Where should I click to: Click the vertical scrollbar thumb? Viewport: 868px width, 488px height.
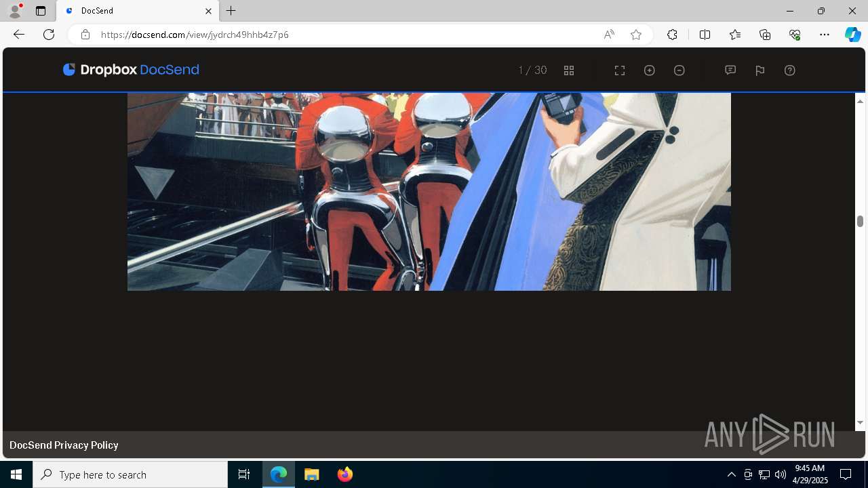(x=860, y=221)
